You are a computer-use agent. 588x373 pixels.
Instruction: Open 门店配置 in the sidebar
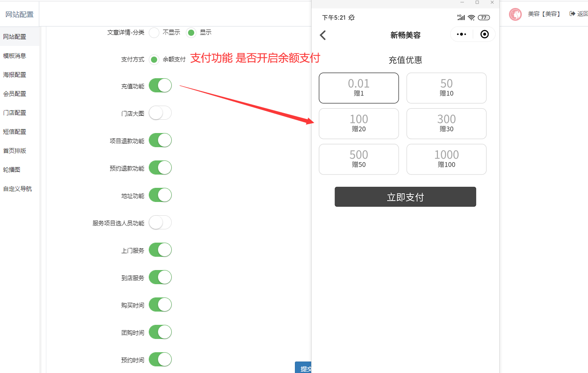(x=19, y=113)
